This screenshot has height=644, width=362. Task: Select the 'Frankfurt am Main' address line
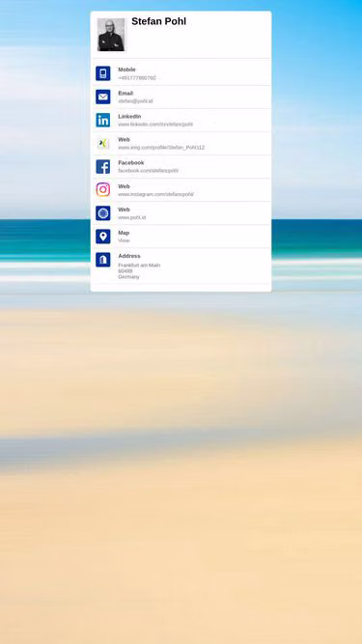pos(139,266)
